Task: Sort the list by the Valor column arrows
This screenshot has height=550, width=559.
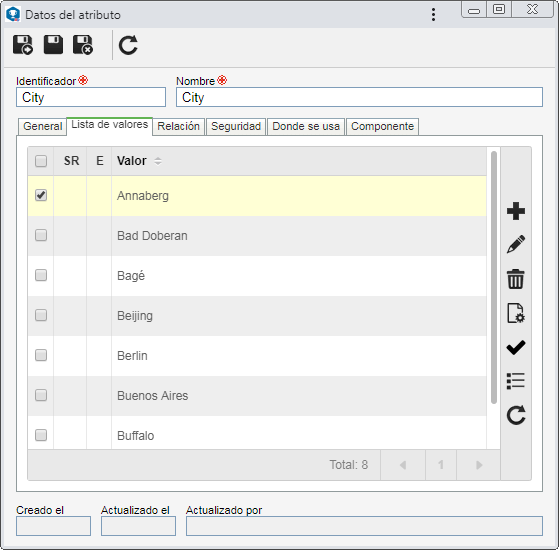Action: [158, 161]
